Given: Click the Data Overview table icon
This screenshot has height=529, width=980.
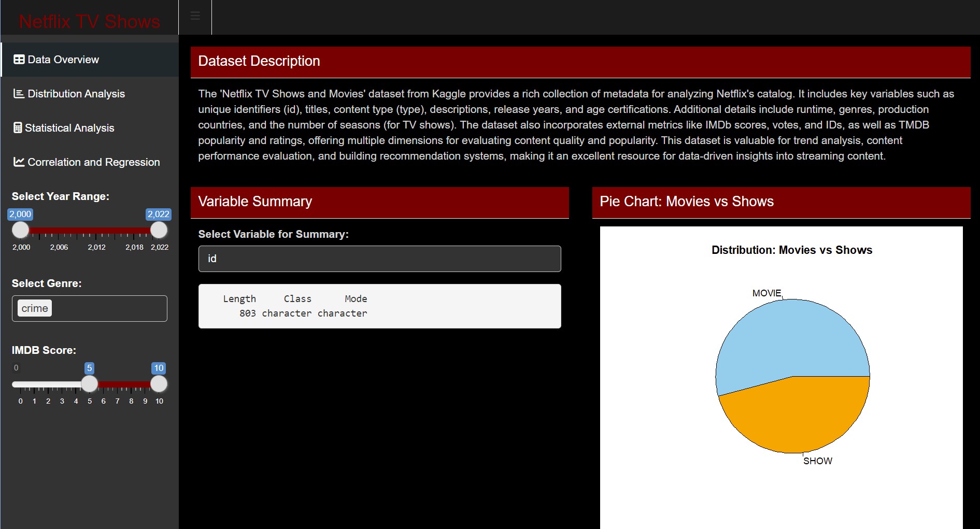Looking at the screenshot, I should tap(19, 60).
